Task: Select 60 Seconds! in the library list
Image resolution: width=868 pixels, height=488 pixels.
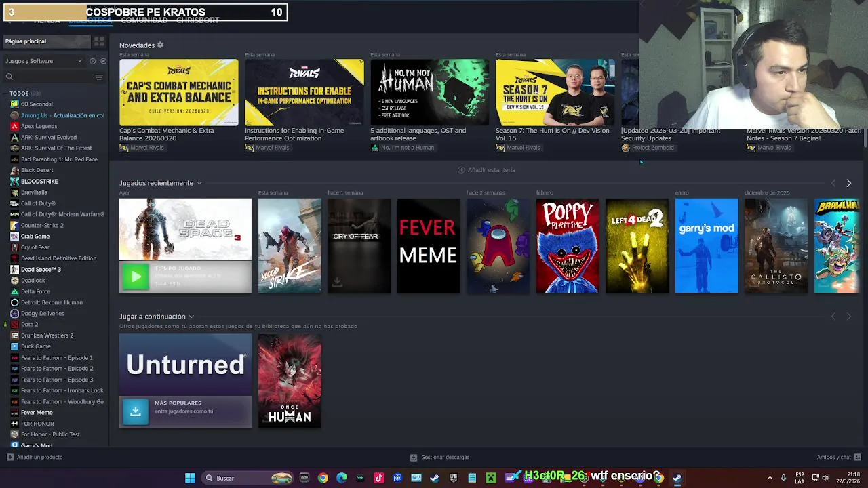Action: coord(37,104)
